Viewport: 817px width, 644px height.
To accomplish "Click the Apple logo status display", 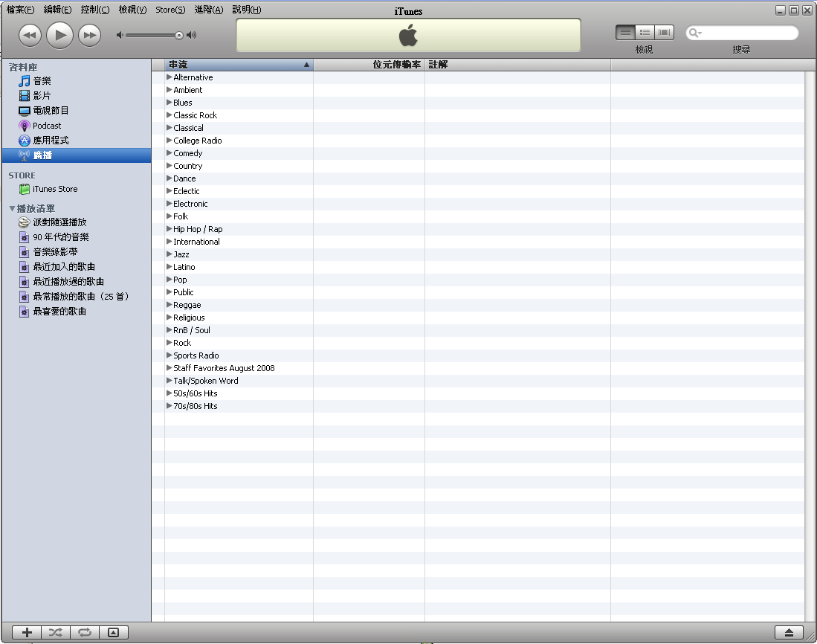I will tap(409, 36).
